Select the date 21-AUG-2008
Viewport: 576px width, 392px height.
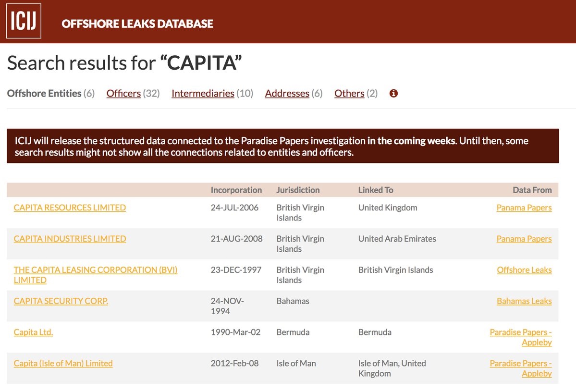[x=236, y=239]
